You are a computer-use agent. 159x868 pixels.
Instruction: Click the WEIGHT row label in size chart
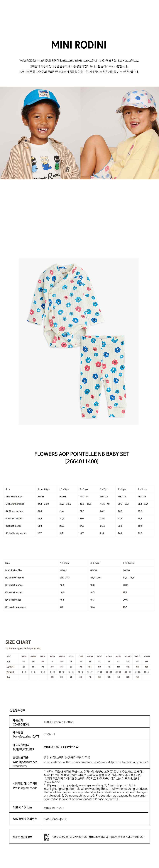point(11,672)
